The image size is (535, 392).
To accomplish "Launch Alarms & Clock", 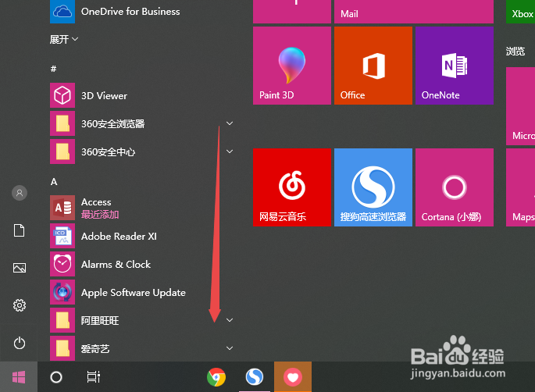I will (x=143, y=264).
